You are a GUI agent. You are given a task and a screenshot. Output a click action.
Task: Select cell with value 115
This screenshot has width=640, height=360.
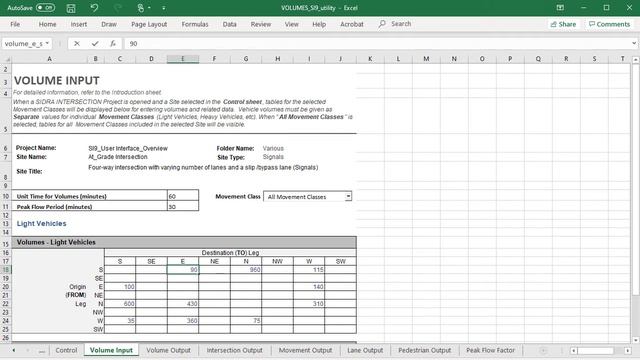(x=309, y=269)
